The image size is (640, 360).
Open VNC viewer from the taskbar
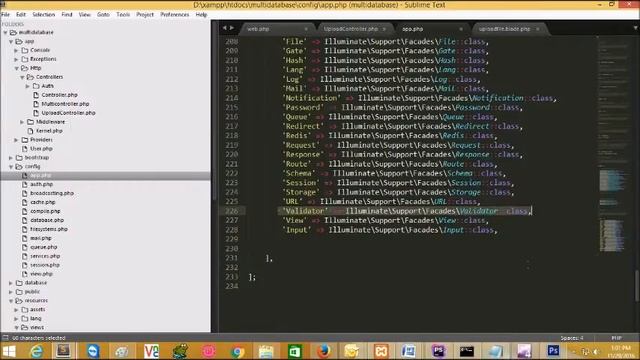click(x=151, y=351)
